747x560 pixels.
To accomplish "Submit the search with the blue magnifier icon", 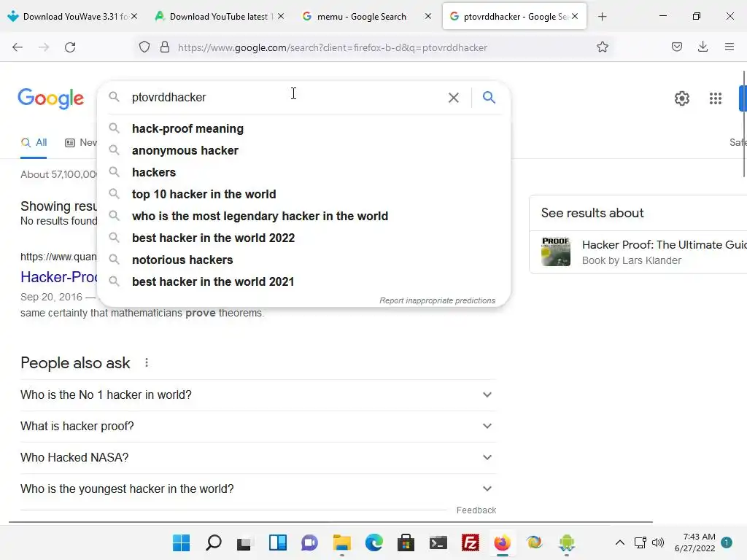I will click(489, 98).
